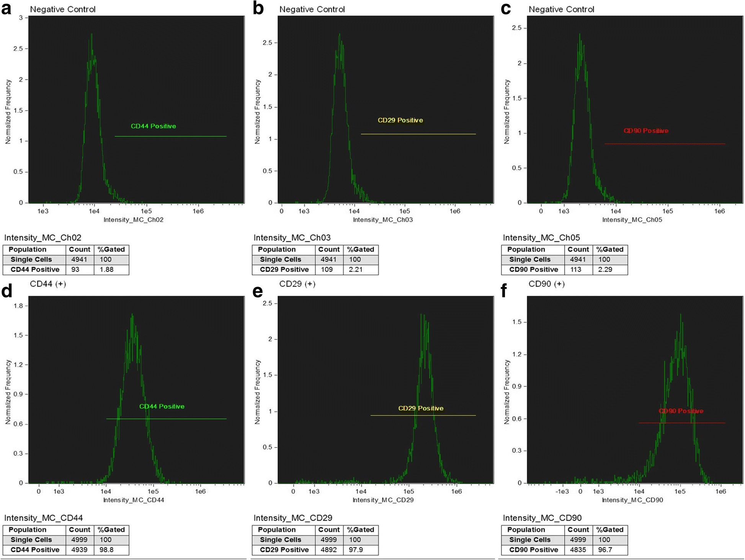Click the CD44 Positive count value 93
The width and height of the screenshot is (745, 560).
tap(75, 269)
